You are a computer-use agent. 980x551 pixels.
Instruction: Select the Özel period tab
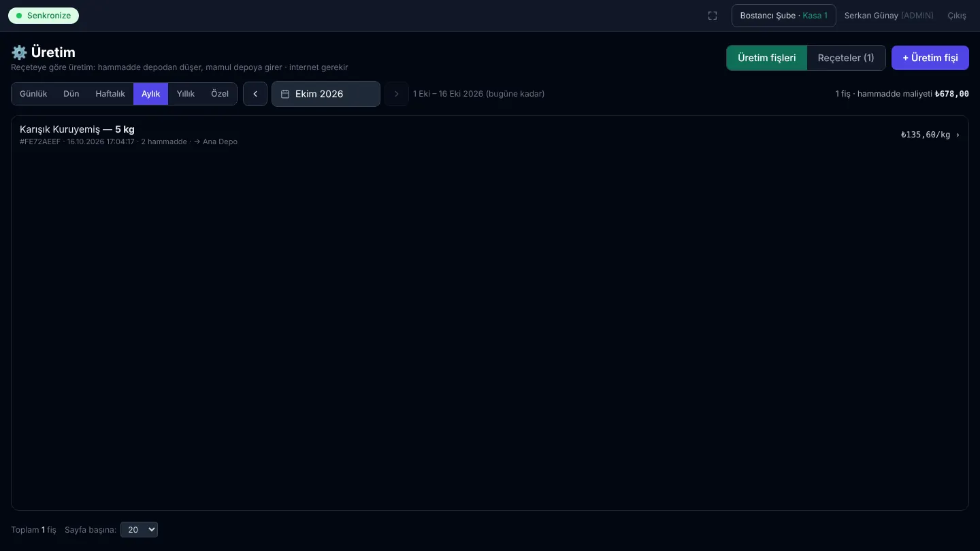pyautogui.click(x=220, y=94)
